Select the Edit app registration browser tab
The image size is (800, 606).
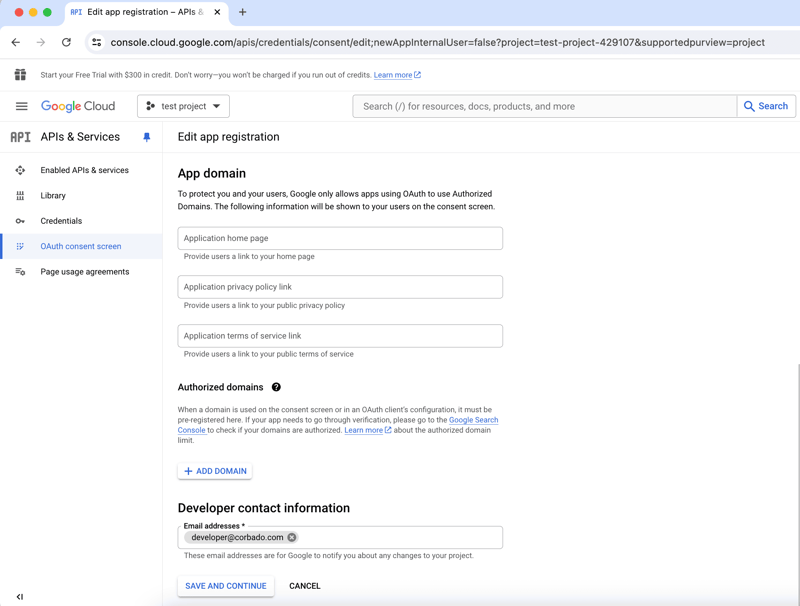click(x=145, y=12)
